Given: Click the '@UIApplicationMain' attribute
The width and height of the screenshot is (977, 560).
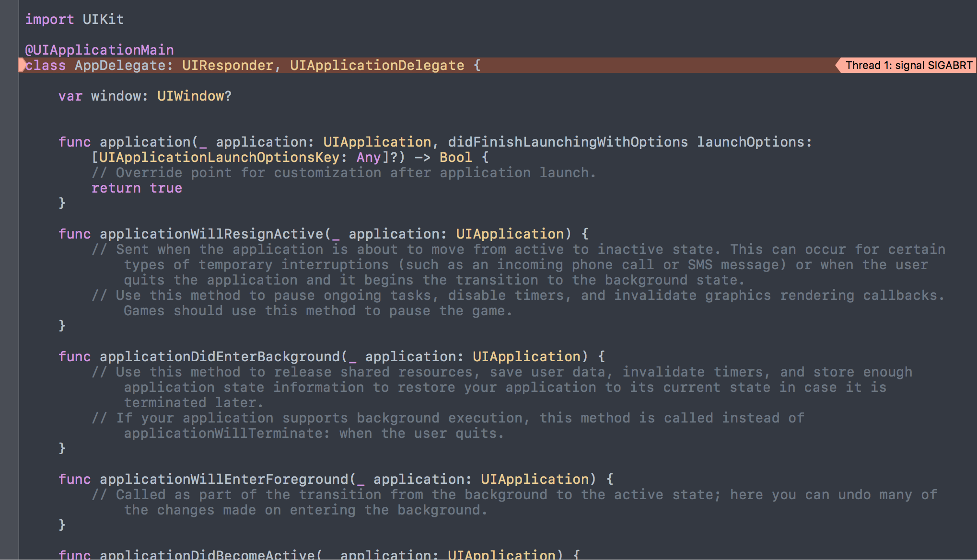Looking at the screenshot, I should pos(99,50).
